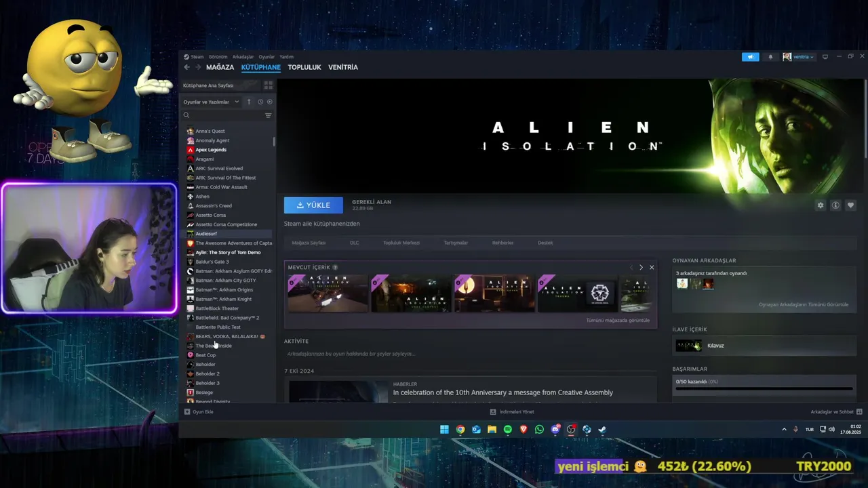The height and width of the screenshot is (488, 868).
Task: Open the Oyunlar menu
Action: click(x=267, y=57)
